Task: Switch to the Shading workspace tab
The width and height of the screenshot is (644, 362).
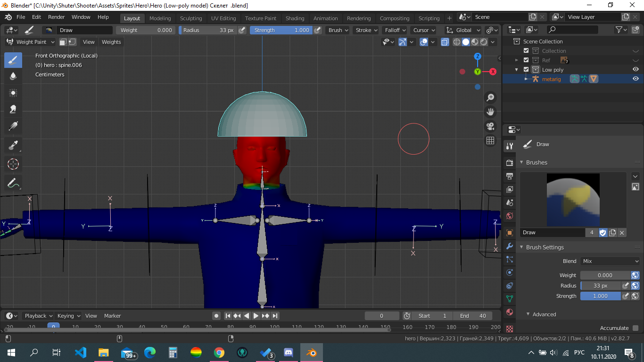Action: pos(295,18)
